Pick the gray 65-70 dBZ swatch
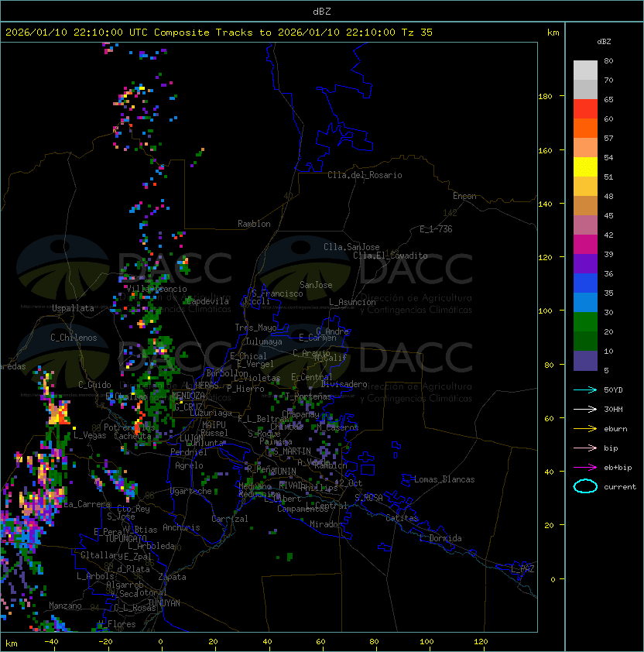Viewport: 644px width, 652px height. pos(585,89)
